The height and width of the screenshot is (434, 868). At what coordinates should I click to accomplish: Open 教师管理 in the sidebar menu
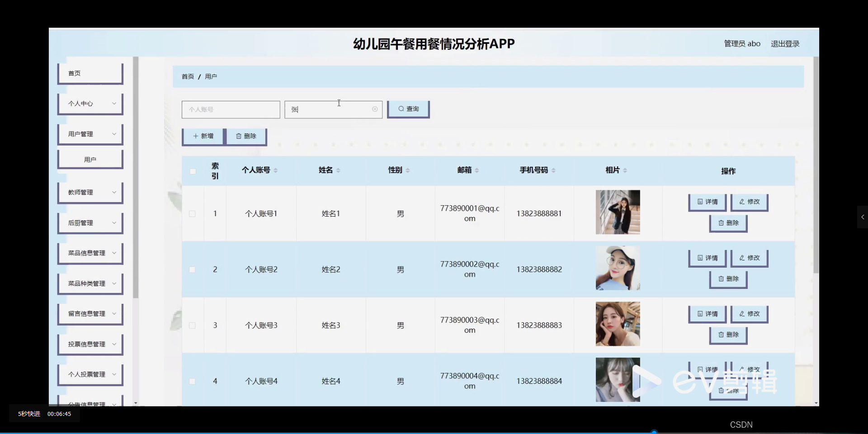pos(90,192)
